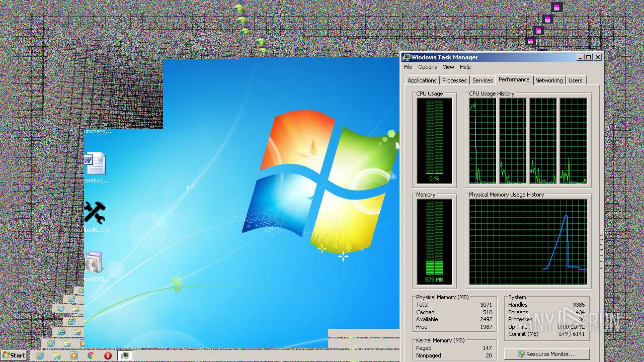Select Task Manager taskbar button
This screenshot has height=362, width=644.
125,355
